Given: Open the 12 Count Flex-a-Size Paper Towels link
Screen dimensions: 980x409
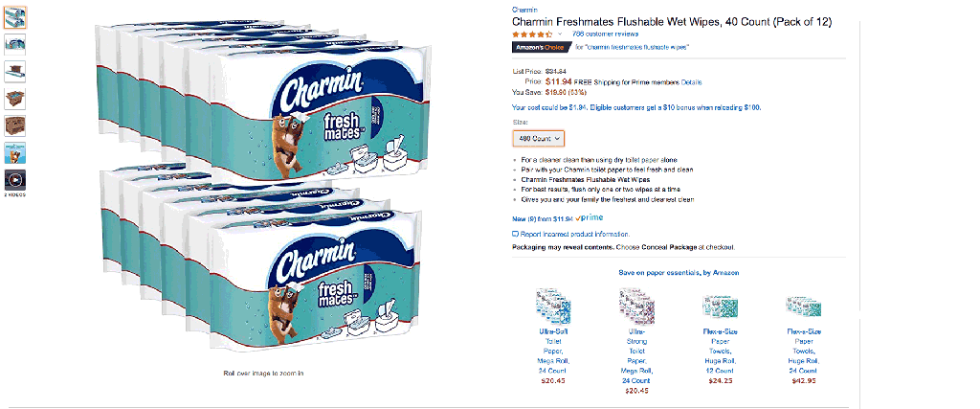Looking at the screenshot, I should tap(721, 350).
